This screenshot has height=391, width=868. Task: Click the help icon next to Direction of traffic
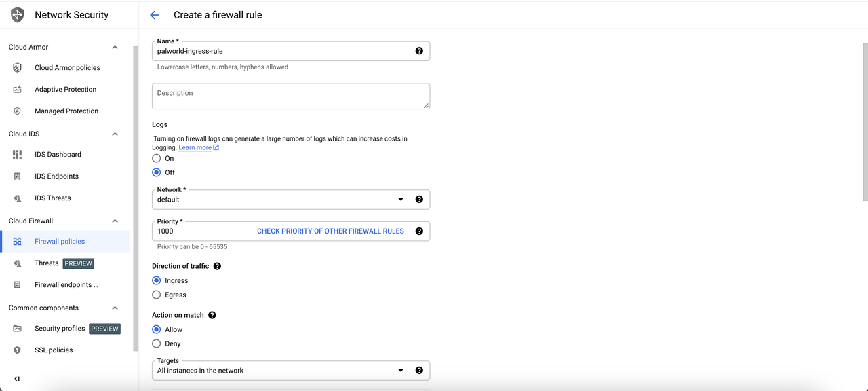217,266
